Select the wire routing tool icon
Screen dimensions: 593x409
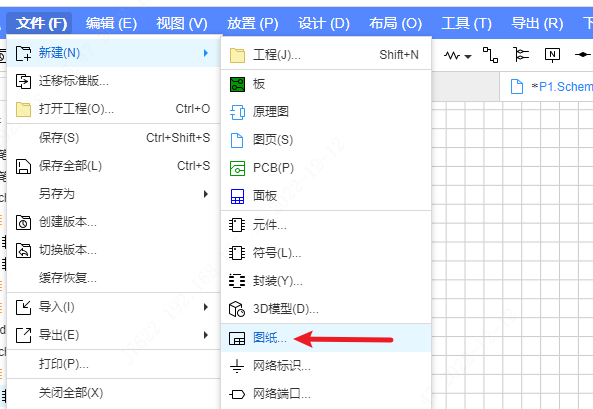[x=490, y=55]
